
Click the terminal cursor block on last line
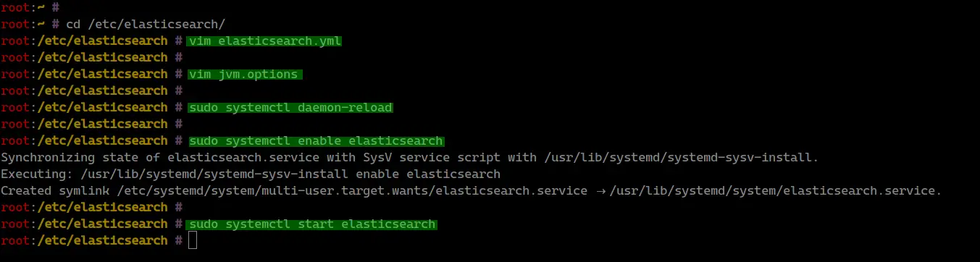coord(193,240)
